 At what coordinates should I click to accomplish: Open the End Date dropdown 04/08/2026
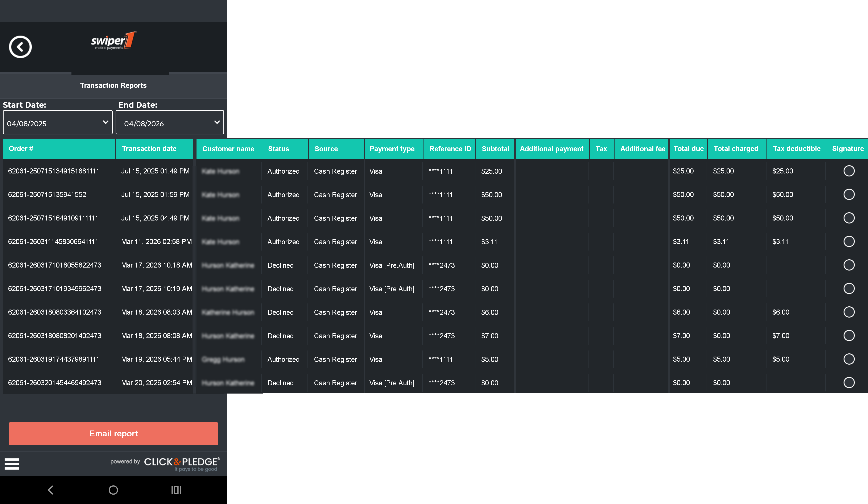[169, 122]
